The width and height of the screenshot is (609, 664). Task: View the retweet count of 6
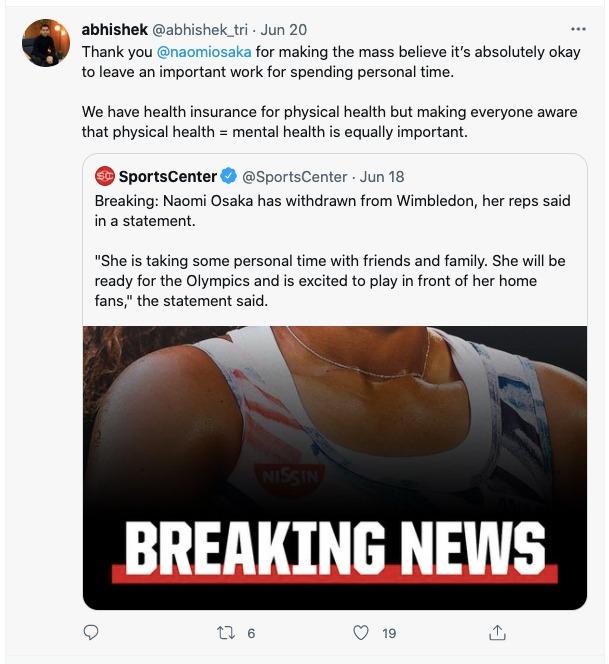(x=251, y=634)
